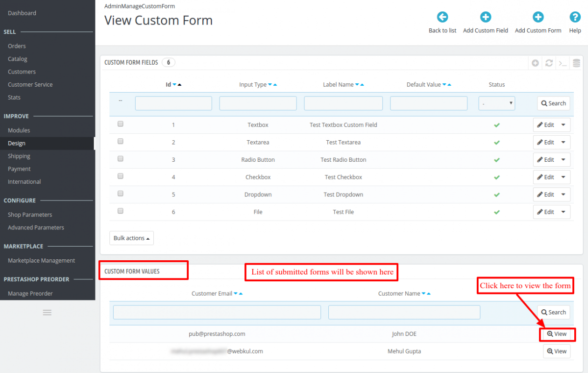Sort Input Type column ascending
588x373 pixels.
[275, 85]
